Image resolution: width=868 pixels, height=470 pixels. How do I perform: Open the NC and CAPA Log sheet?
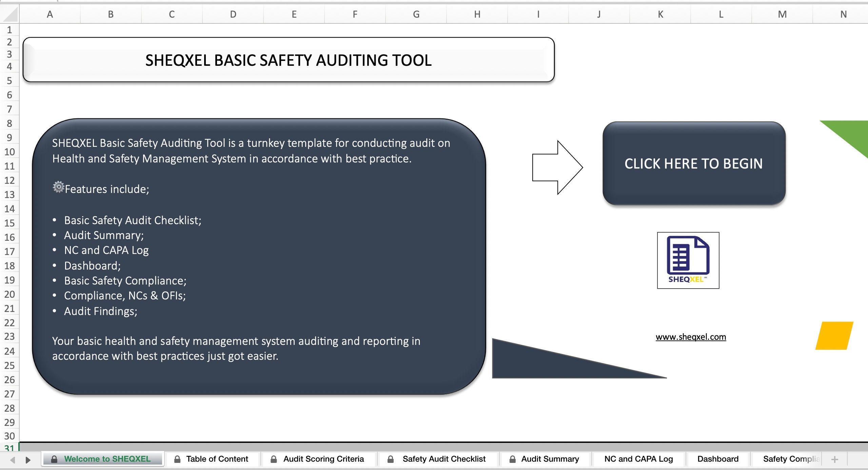[638, 459]
